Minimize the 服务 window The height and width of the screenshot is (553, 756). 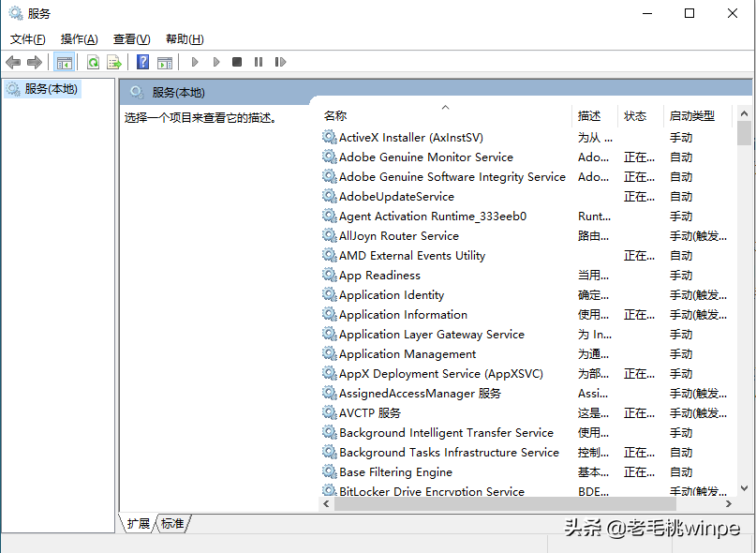click(x=647, y=13)
